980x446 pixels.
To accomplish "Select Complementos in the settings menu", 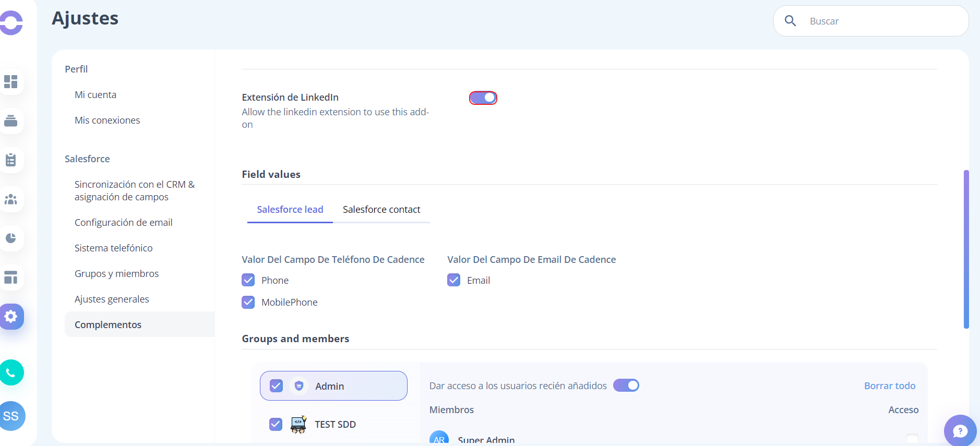I will [x=139, y=324].
